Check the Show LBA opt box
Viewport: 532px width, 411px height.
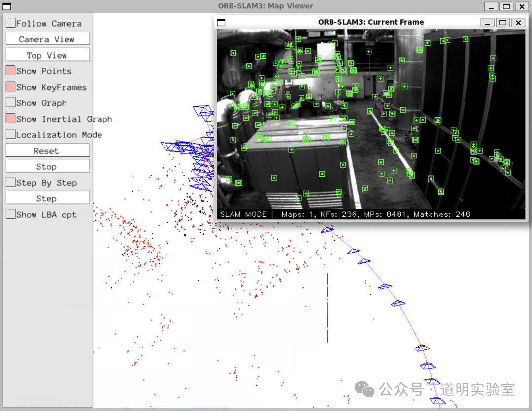[10, 214]
